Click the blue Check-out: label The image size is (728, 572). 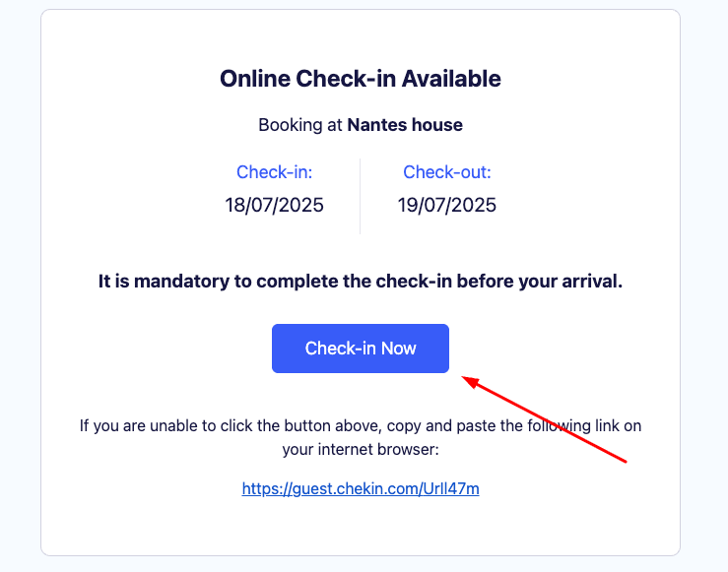[447, 172]
